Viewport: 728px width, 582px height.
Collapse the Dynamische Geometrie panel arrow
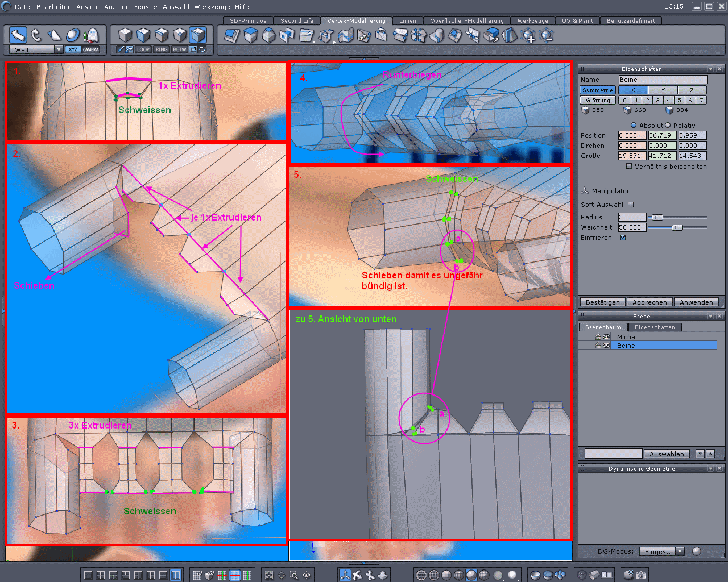click(x=710, y=469)
